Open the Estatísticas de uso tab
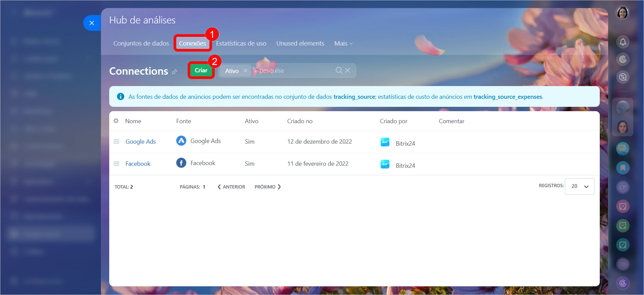644x295 pixels. pyautogui.click(x=241, y=43)
